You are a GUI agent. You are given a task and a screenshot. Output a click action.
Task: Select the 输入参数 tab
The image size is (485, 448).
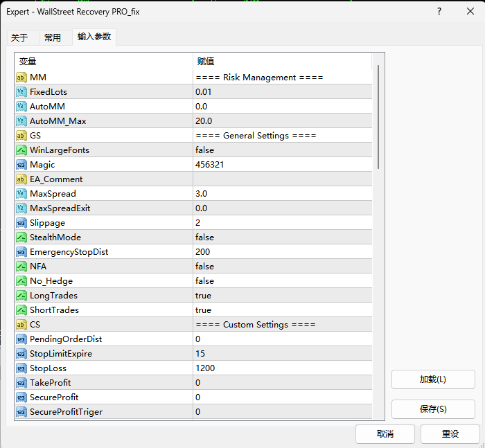[x=94, y=37]
